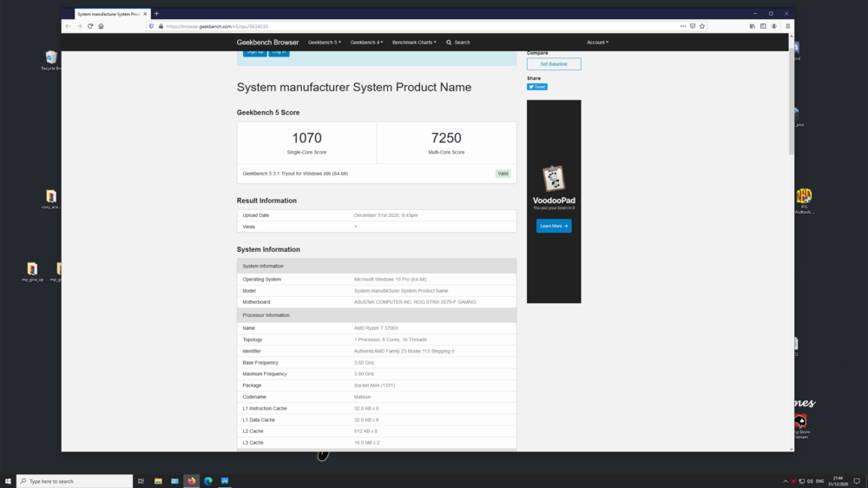868x488 pixels.
Task: Open a new browser tab with plus
Action: tap(156, 14)
